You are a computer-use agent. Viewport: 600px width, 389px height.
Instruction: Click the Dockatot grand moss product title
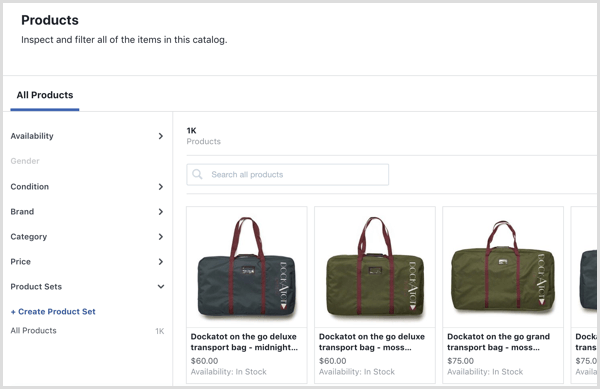pyautogui.click(x=499, y=342)
